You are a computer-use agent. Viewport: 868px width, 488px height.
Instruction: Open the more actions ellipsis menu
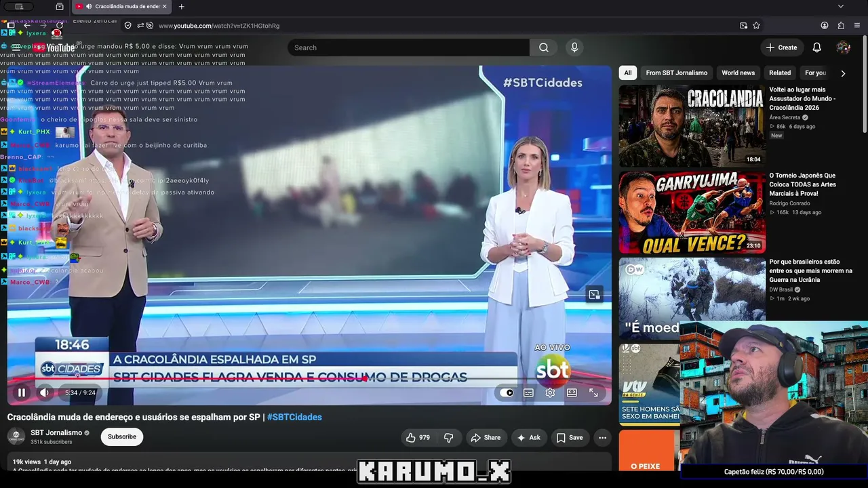[x=602, y=438]
